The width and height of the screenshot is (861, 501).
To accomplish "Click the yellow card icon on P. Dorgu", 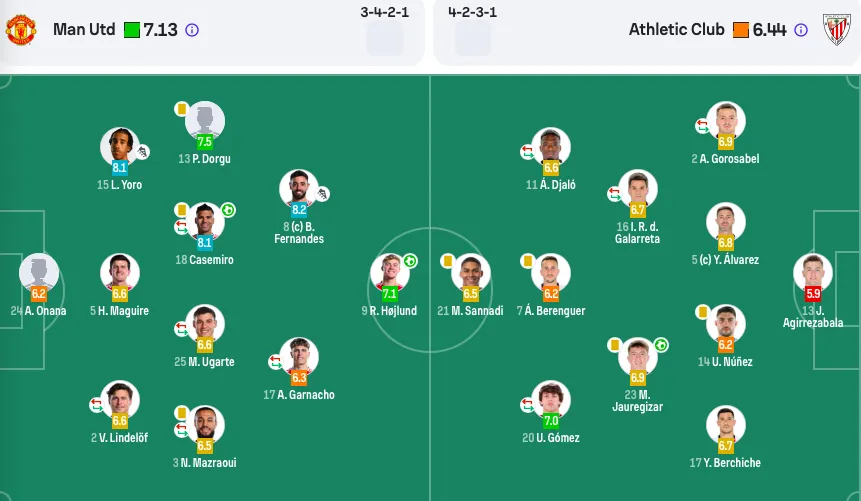I will click(x=181, y=108).
